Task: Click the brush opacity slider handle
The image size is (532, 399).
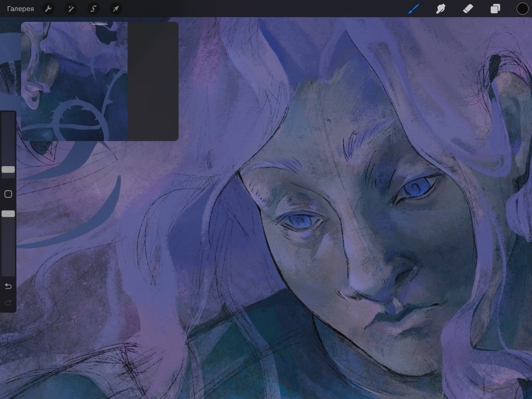Action: coord(8,214)
